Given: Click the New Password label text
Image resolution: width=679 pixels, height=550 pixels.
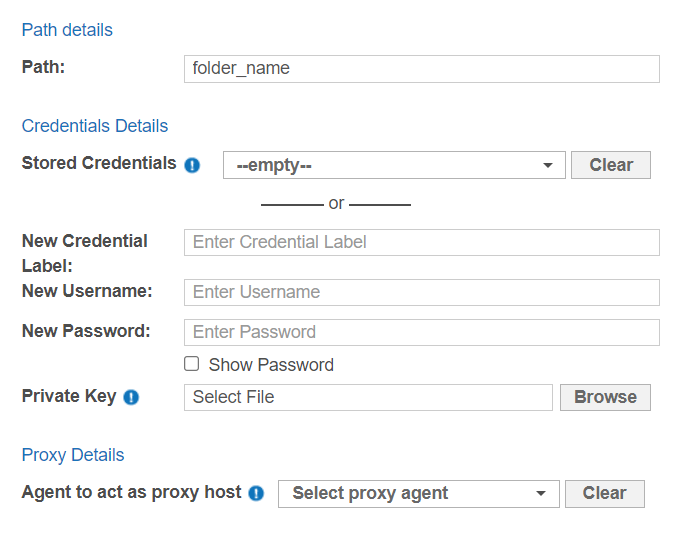Looking at the screenshot, I should 86,331.
